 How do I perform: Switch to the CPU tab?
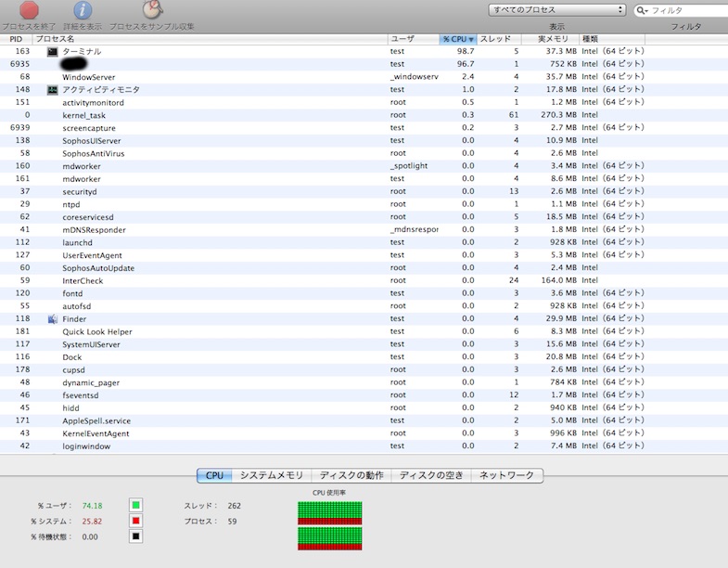[x=214, y=475]
